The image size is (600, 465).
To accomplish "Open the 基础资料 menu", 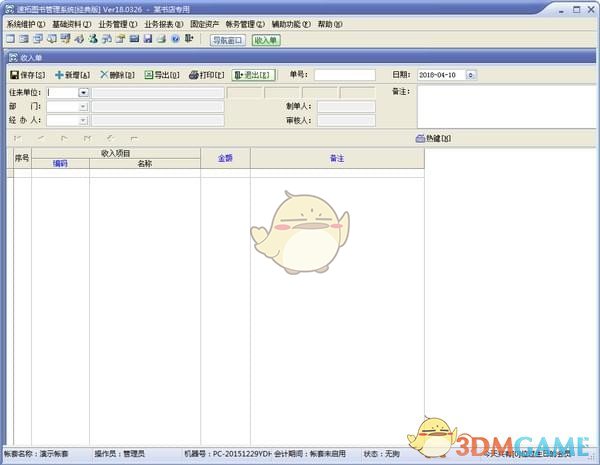I will pyautogui.click(x=72, y=24).
